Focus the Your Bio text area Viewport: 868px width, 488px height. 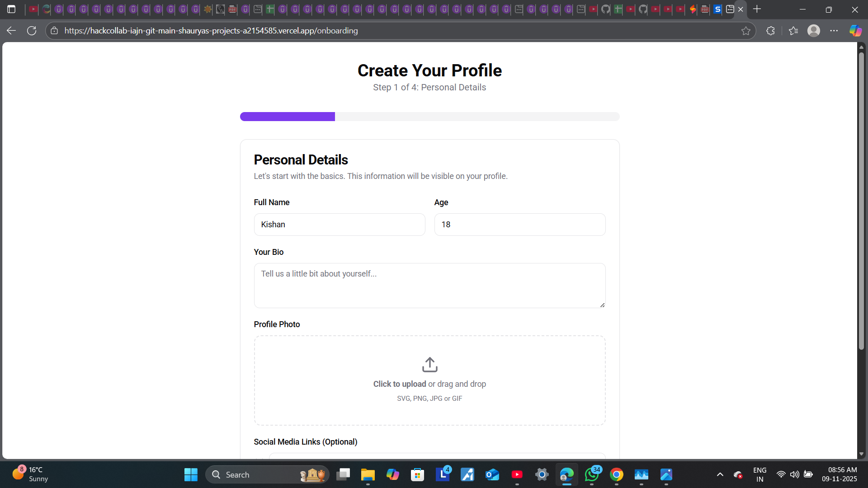pyautogui.click(x=429, y=286)
